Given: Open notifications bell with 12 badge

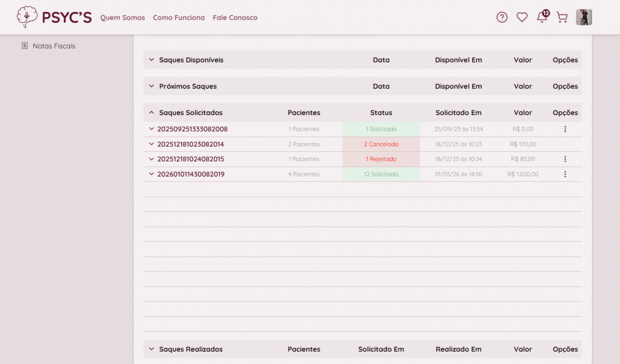Looking at the screenshot, I should point(542,18).
